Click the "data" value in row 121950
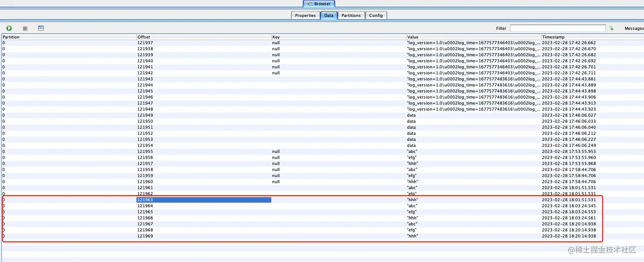Viewport: 644px width, 262px height. point(411,121)
